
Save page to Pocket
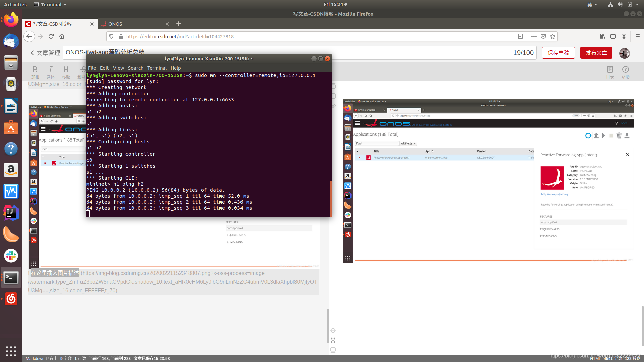(x=543, y=36)
